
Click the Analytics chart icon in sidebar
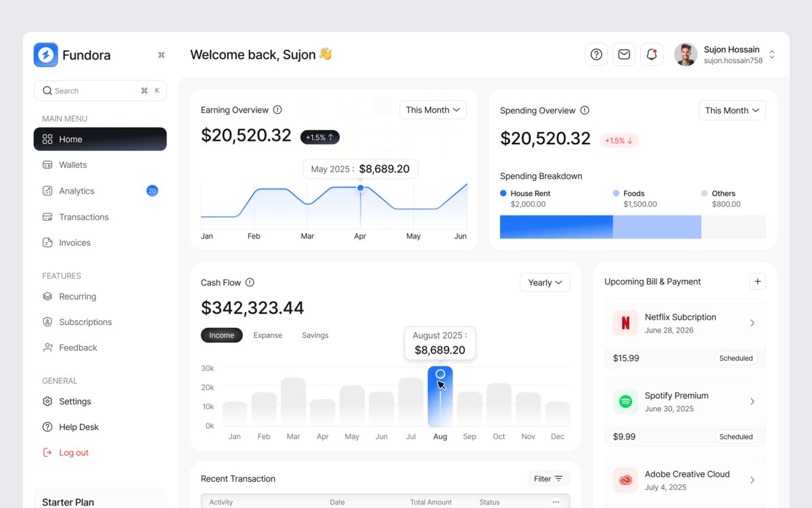[47, 191]
